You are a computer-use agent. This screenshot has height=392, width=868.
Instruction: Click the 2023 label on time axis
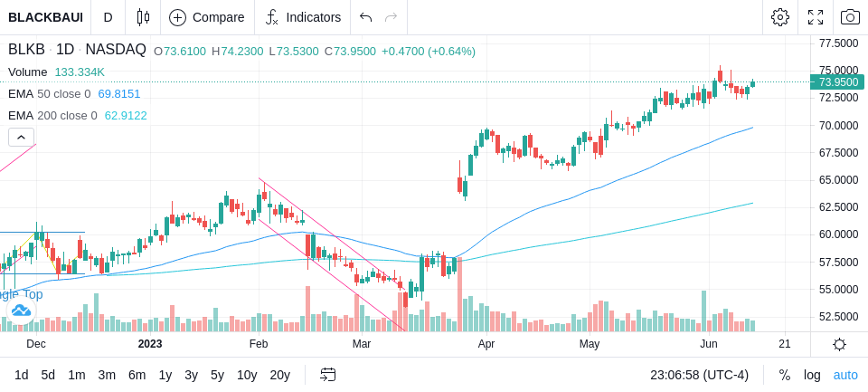pyautogui.click(x=150, y=344)
